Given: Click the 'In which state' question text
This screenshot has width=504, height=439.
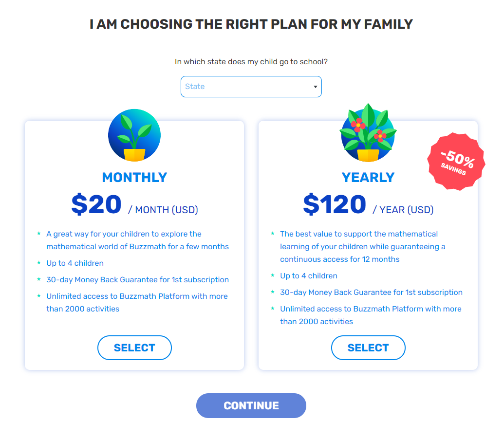Looking at the screenshot, I should click(x=251, y=62).
